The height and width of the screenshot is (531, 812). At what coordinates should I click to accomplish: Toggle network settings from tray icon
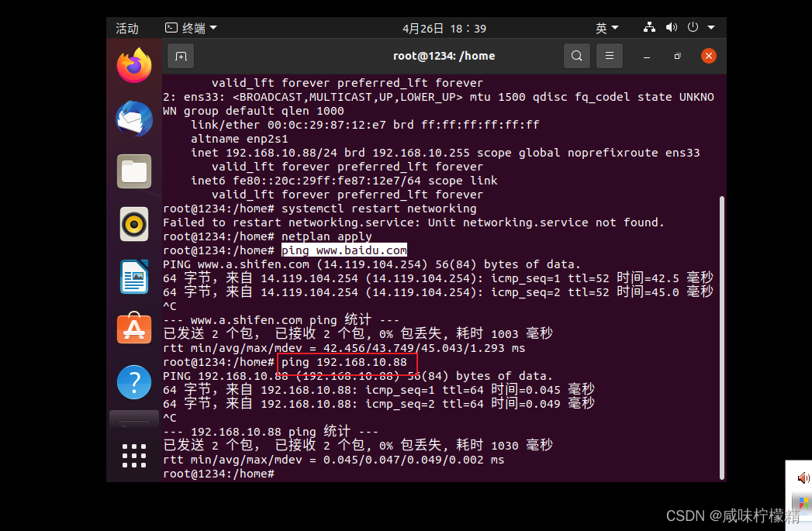tap(649, 28)
